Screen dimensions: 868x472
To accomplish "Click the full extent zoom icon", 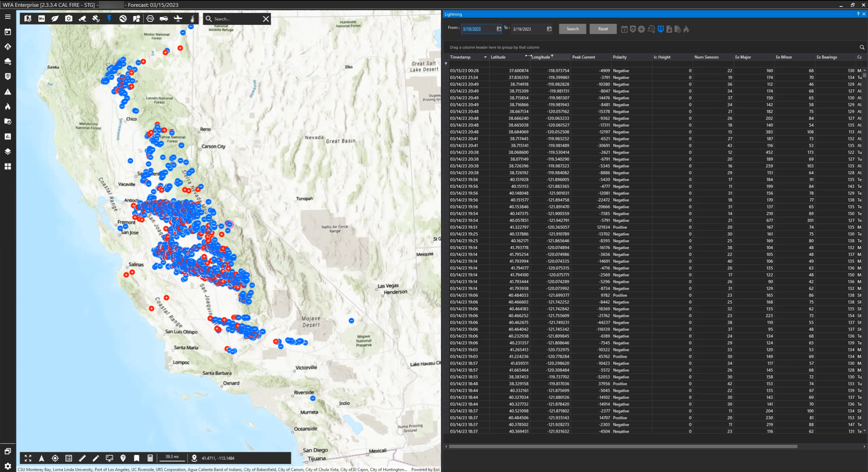I will coord(28,458).
